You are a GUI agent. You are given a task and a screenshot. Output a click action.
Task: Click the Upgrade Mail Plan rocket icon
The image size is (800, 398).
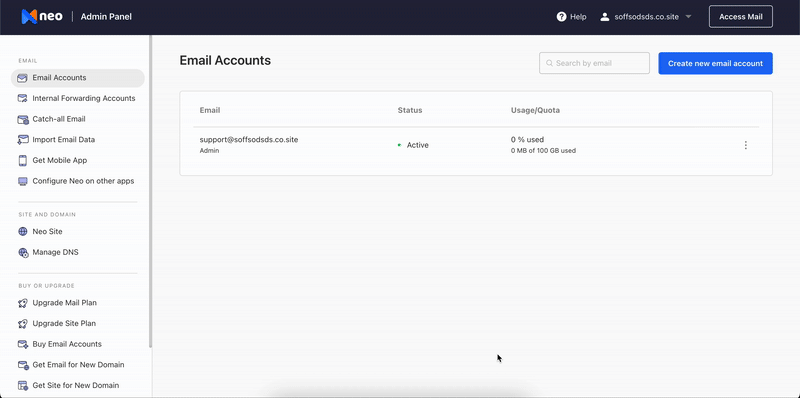(22, 303)
